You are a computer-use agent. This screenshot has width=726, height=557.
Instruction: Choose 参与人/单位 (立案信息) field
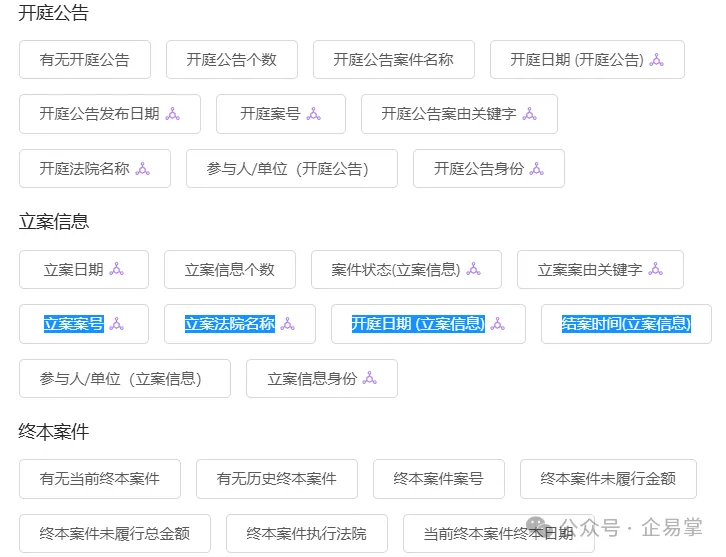click(x=125, y=379)
